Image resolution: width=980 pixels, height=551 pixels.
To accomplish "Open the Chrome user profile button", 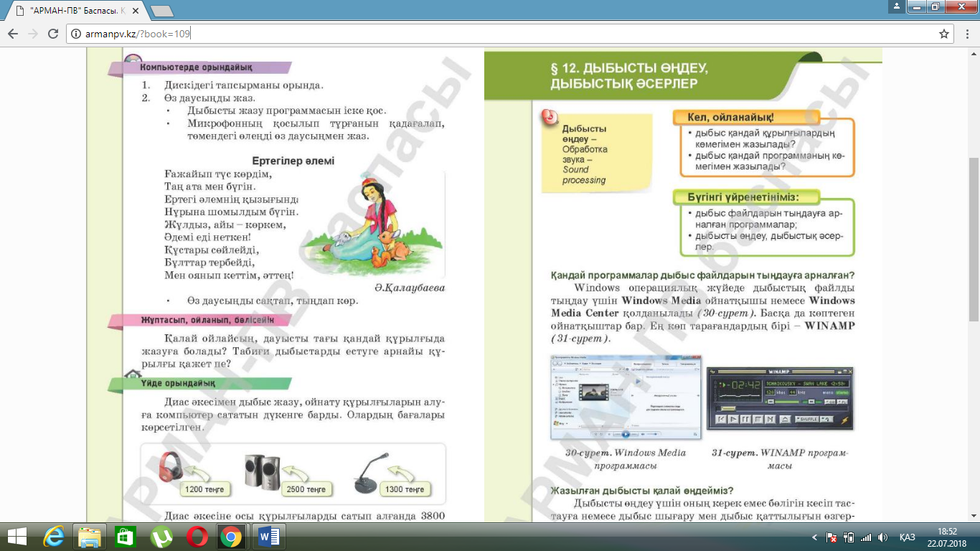I will pos(896,6).
